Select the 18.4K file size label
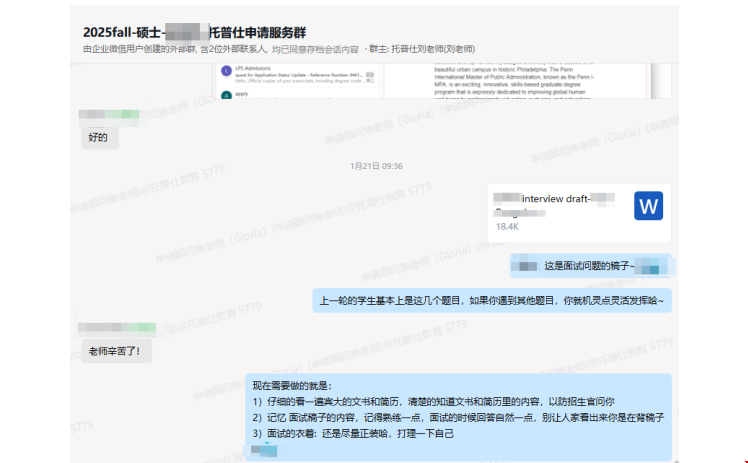 (x=507, y=227)
